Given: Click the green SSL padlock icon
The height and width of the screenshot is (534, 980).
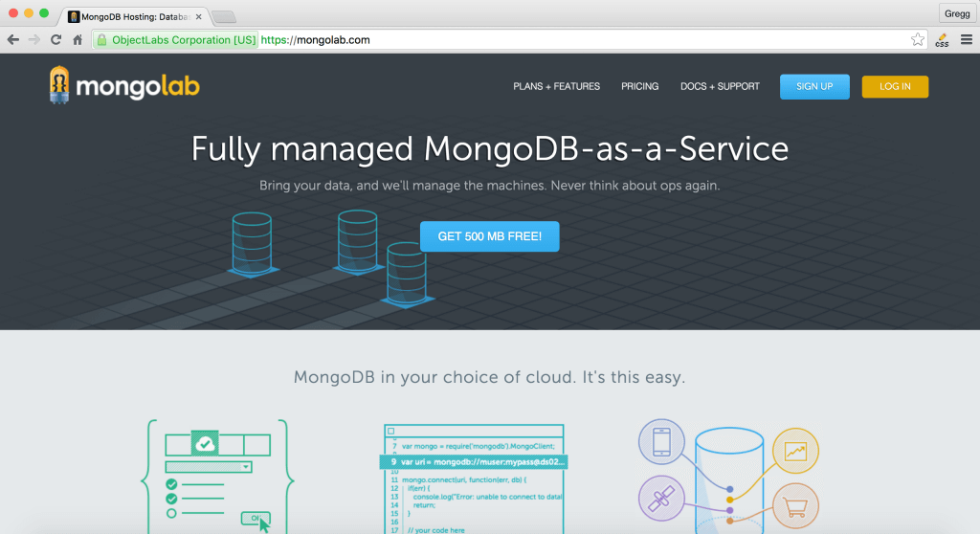Looking at the screenshot, I should click(x=101, y=40).
